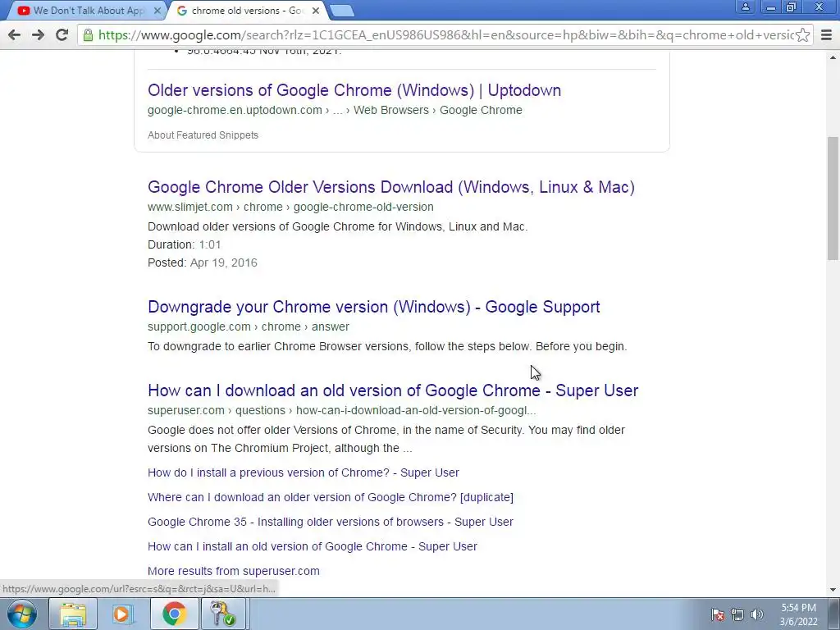Viewport: 840px width, 630px height.
Task: Go back to the previous page
Action: coord(15,35)
